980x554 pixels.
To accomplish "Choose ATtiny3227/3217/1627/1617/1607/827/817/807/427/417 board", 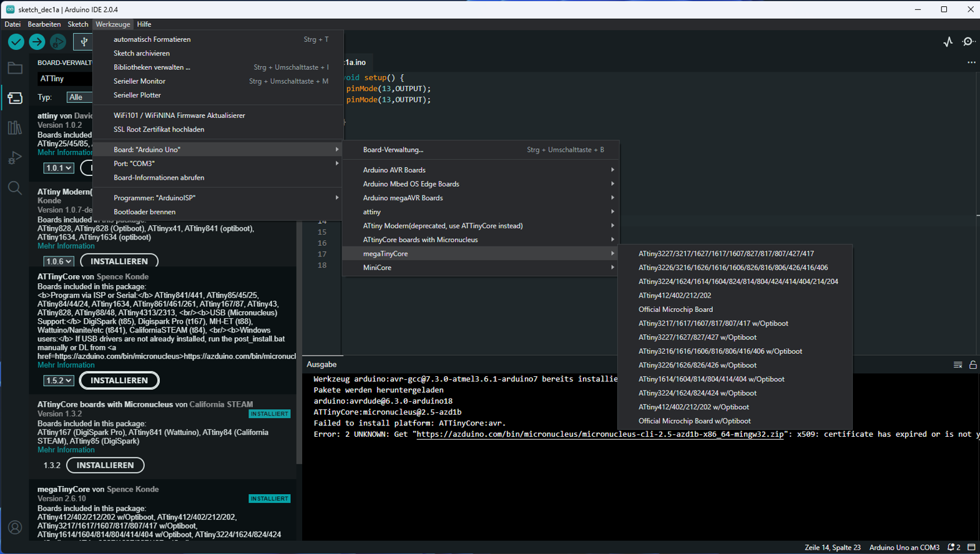I will tap(735, 254).
